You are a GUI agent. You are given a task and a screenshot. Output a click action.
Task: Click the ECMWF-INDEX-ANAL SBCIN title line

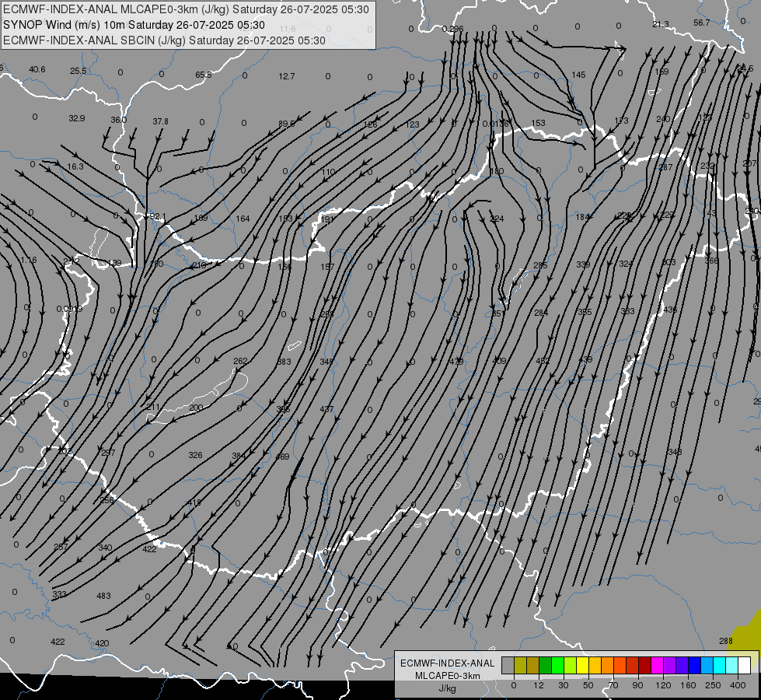[x=164, y=40]
